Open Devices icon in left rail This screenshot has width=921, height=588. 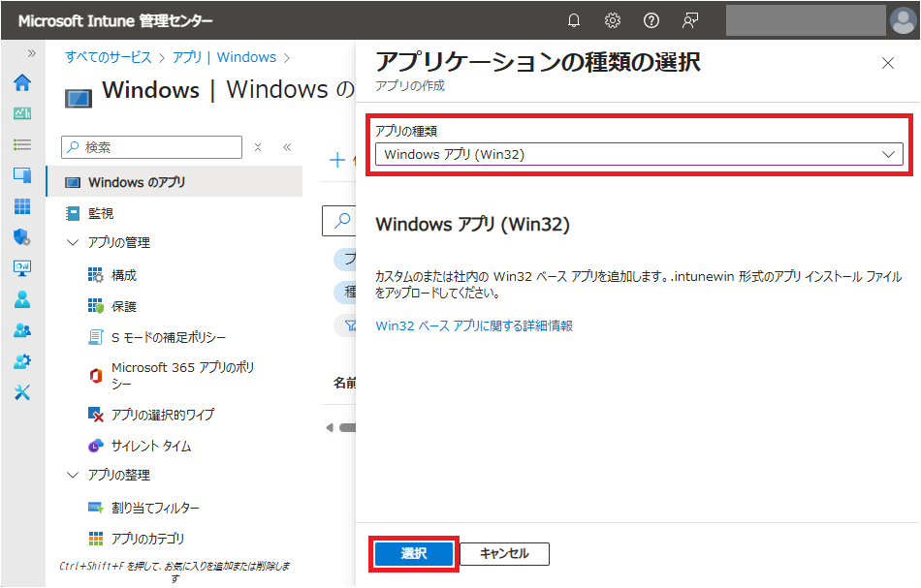[22, 175]
